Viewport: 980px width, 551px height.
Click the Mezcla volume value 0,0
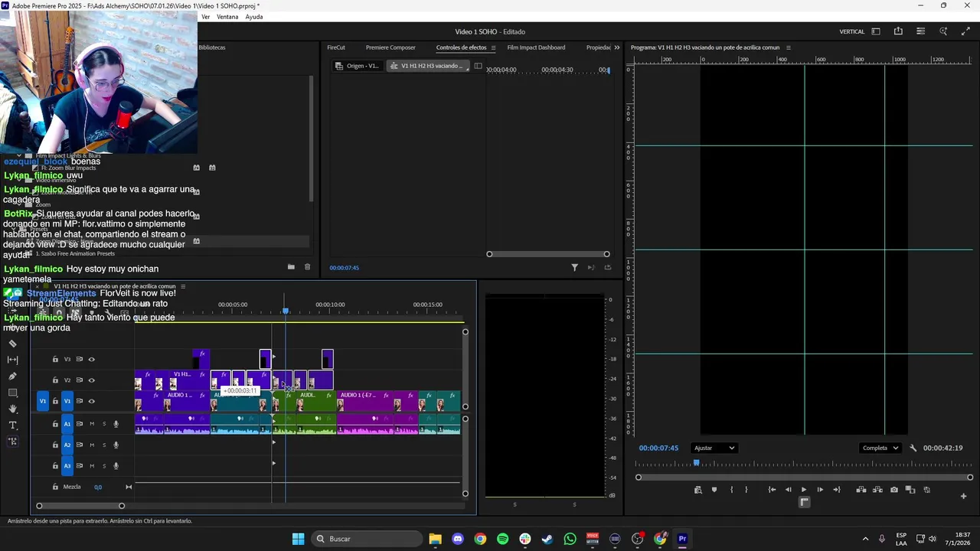98,487
